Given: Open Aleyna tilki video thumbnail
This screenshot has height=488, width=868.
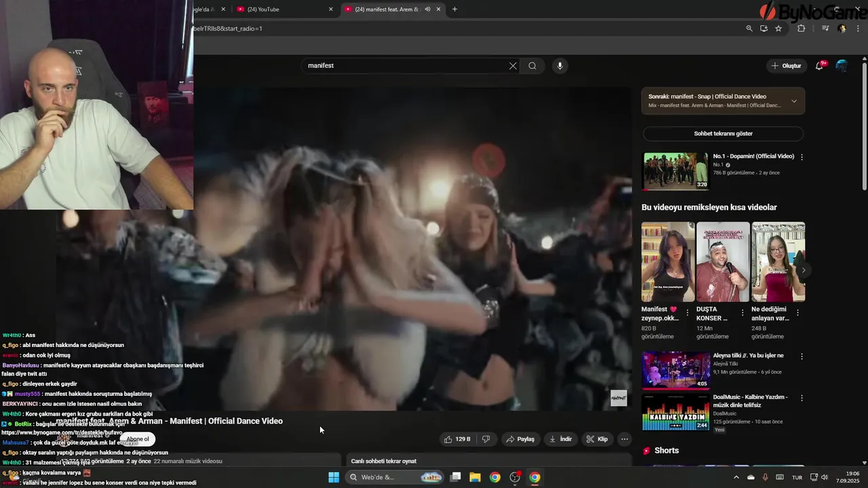Looking at the screenshot, I should [675, 370].
